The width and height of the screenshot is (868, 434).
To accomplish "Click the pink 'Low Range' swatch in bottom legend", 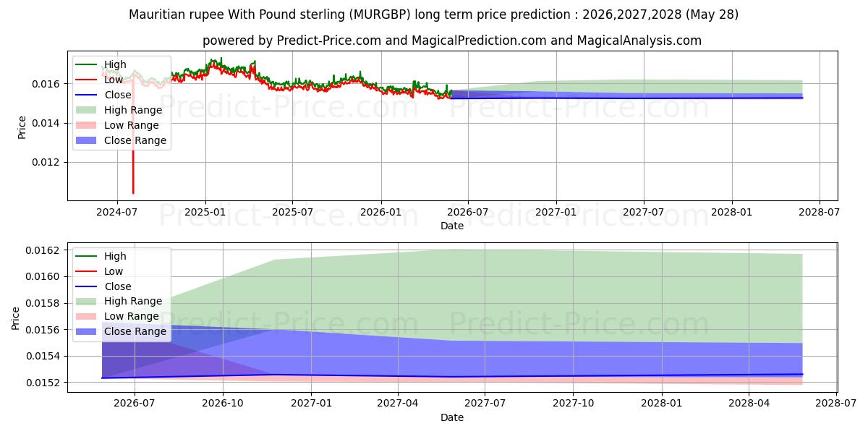I will pyautogui.click(x=87, y=317).
